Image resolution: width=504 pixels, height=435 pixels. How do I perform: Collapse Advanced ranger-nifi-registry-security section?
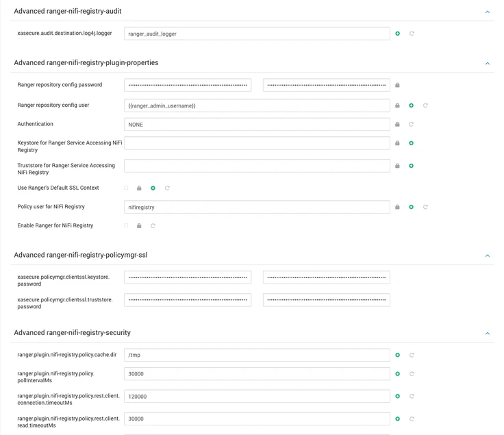[488, 333]
